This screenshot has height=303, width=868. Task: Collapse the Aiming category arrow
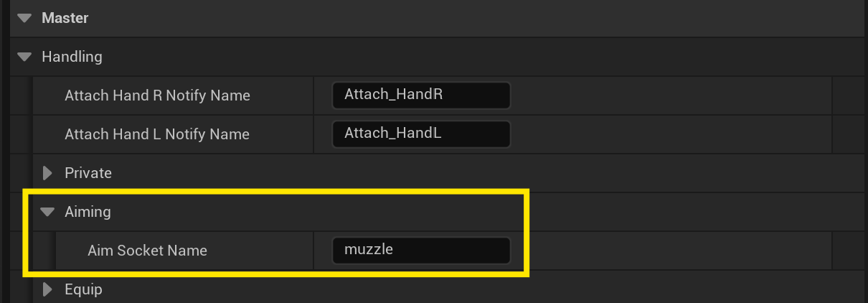click(x=48, y=212)
